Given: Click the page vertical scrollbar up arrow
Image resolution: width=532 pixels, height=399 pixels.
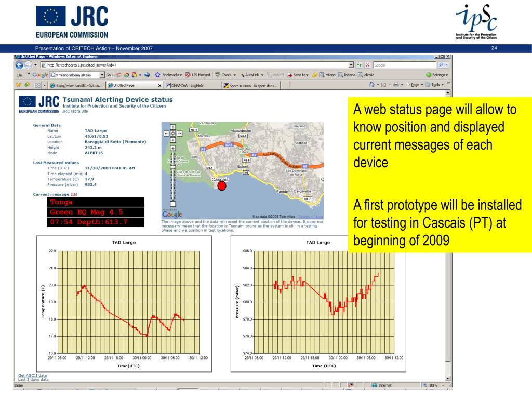Looking at the screenshot, I should (448, 92).
